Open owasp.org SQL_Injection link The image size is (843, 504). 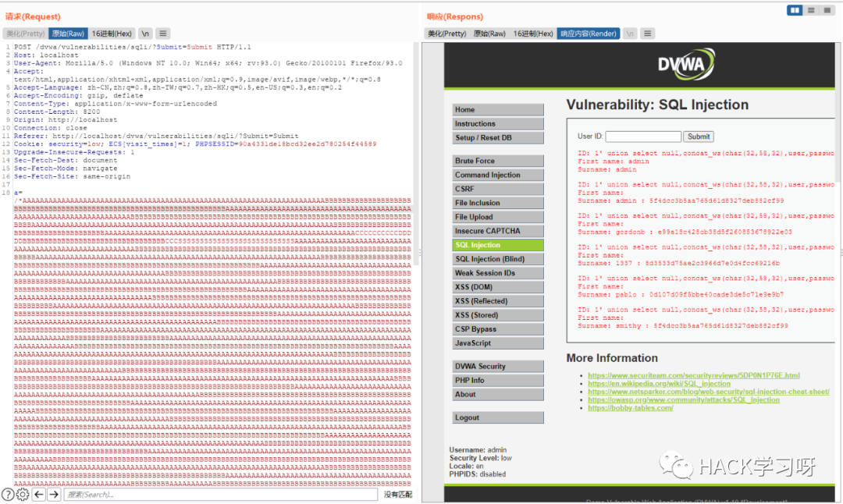(683, 399)
